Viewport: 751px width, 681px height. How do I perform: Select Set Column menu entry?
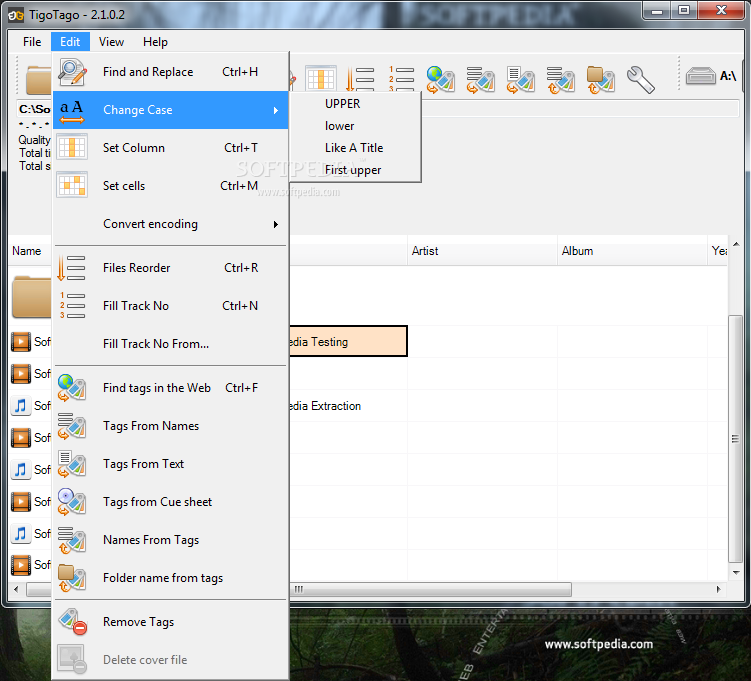[171, 148]
